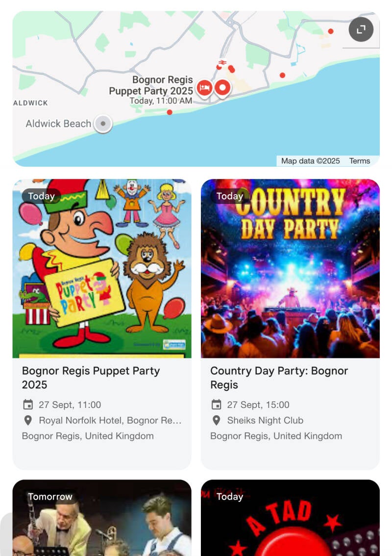Click the Puppet Party label on the map
The image size is (392, 556).
[x=151, y=86]
